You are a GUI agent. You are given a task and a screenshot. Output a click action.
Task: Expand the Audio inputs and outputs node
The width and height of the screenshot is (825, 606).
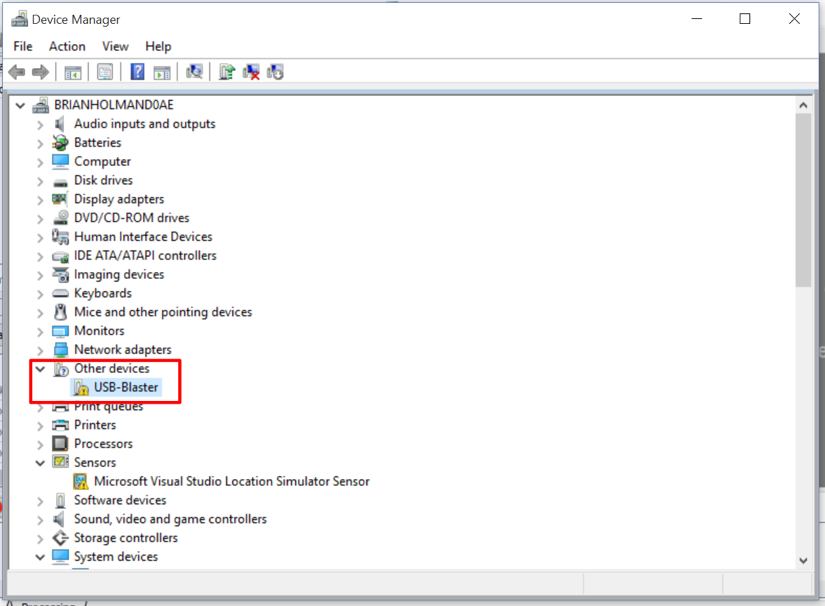coord(40,125)
